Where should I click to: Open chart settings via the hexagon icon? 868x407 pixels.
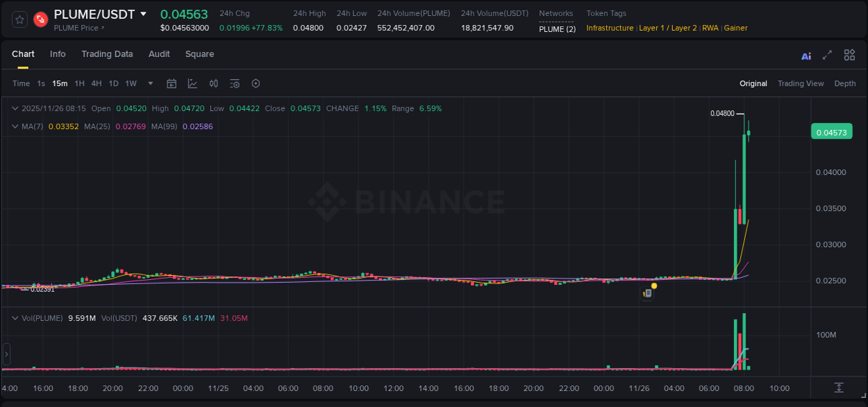pos(256,83)
